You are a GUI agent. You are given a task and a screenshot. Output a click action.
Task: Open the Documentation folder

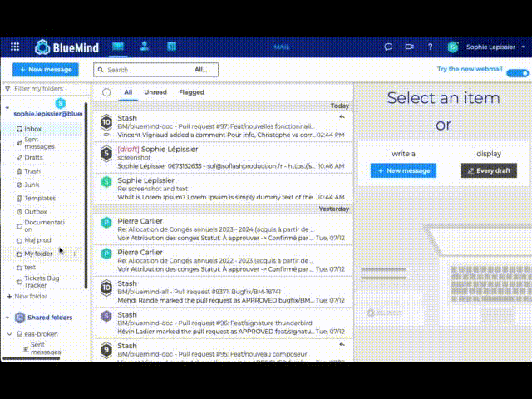[x=44, y=226]
